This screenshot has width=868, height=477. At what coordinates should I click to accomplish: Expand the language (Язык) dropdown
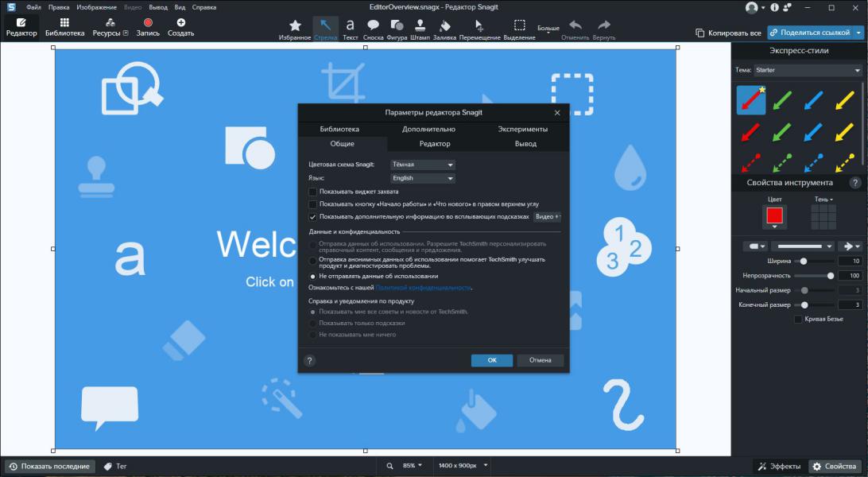coord(422,178)
